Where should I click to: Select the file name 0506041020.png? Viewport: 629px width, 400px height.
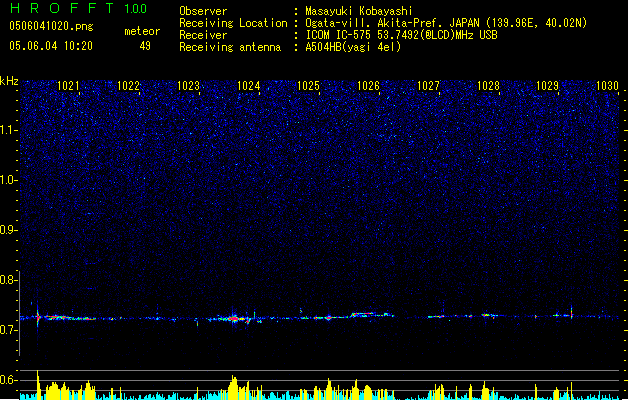click(51, 27)
